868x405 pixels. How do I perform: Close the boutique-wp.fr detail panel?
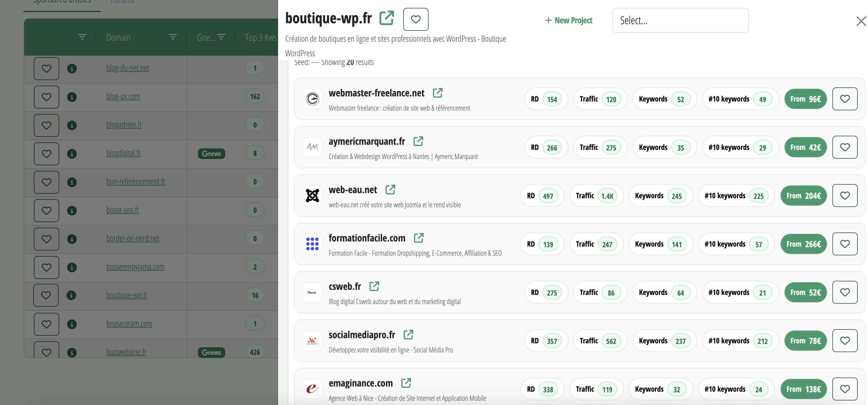[x=861, y=21]
